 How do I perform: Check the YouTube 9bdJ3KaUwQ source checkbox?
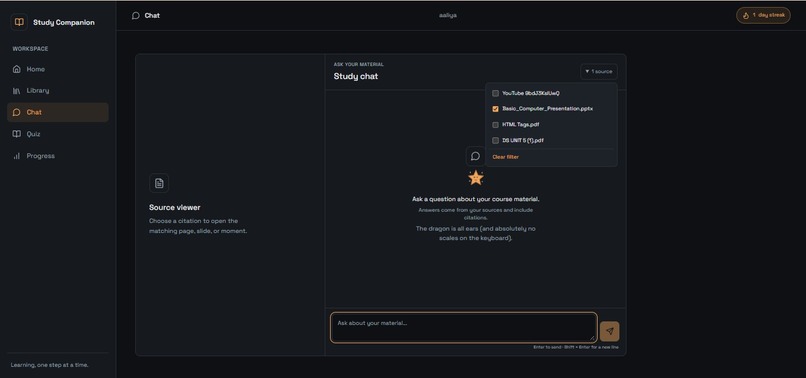coord(496,93)
